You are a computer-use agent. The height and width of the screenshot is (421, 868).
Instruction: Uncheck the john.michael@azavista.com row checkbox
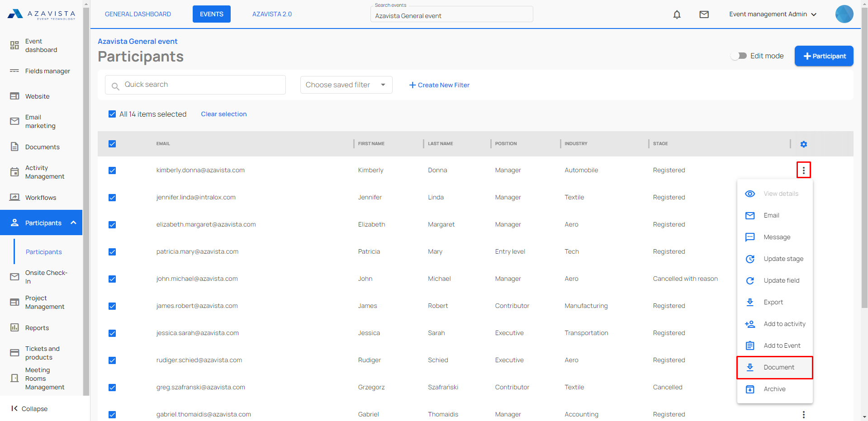pos(112,279)
